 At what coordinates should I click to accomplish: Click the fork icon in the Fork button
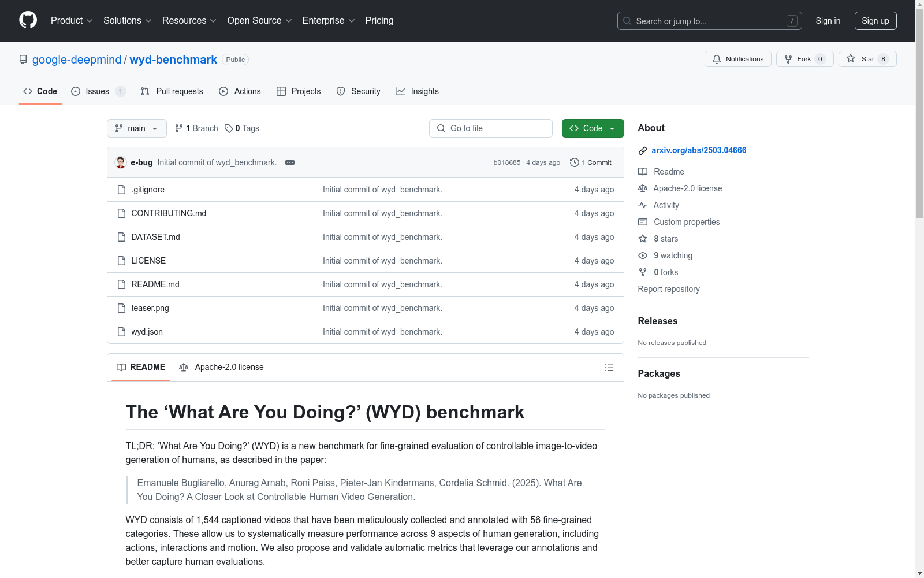click(x=788, y=59)
